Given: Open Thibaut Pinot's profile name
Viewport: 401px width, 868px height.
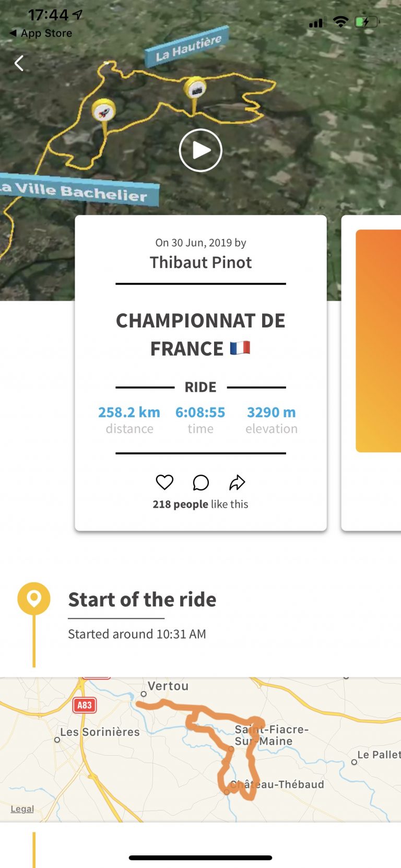Looking at the screenshot, I should coord(200,262).
